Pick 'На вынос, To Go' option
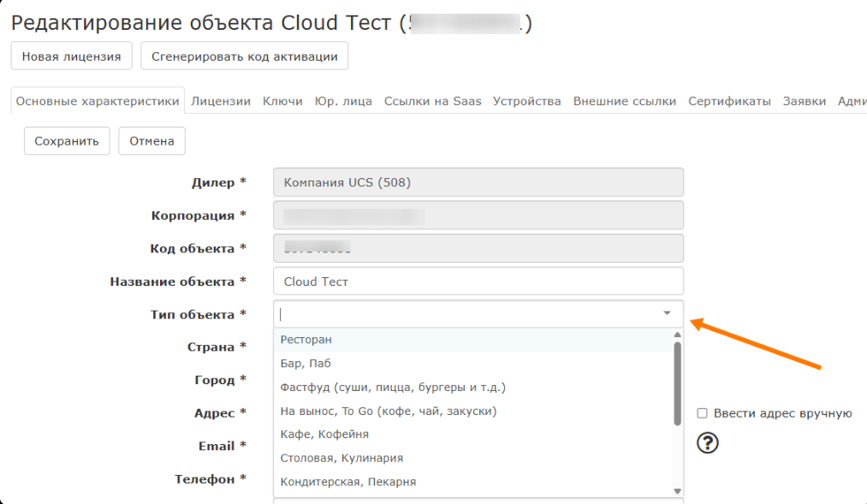Image resolution: width=867 pixels, height=504 pixels. (388, 411)
